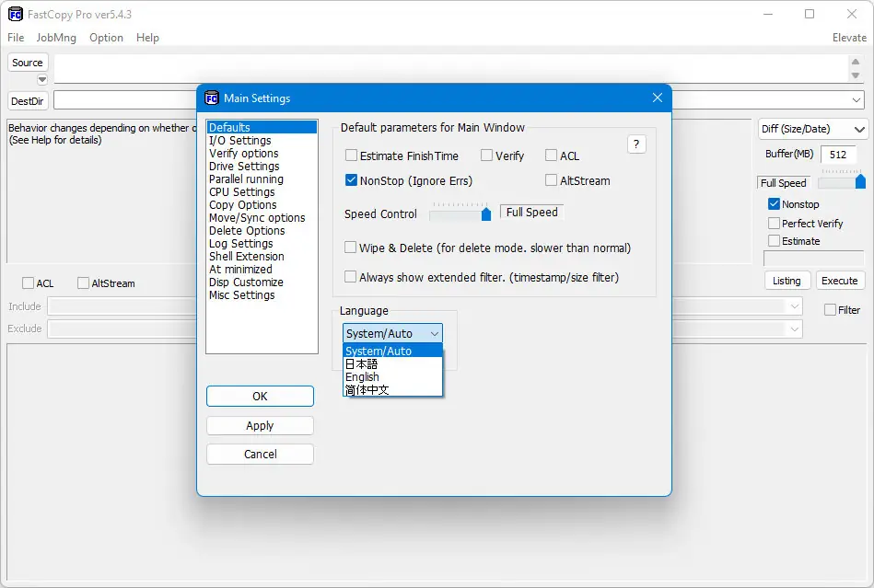Select I/O Settings in the settings list
This screenshot has width=874, height=588.
[262, 141]
